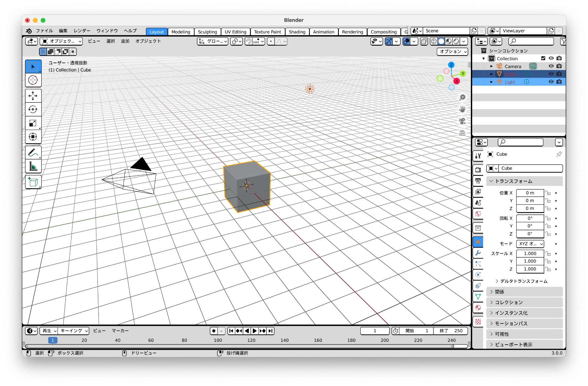Viewport: 588px width, 386px height.
Task: Open rotation mode XYZ dropdown
Action: (x=530, y=244)
